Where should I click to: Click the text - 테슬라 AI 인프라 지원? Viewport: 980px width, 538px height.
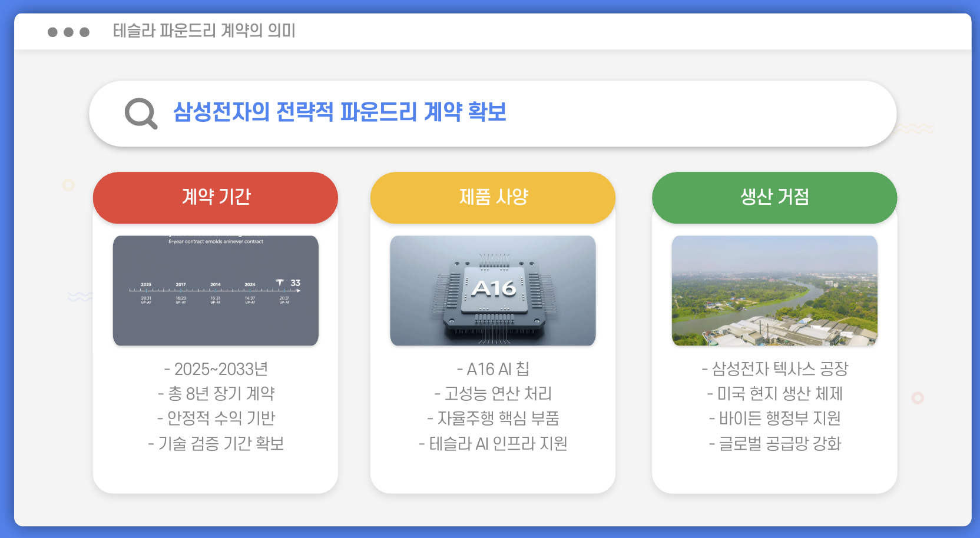[494, 443]
